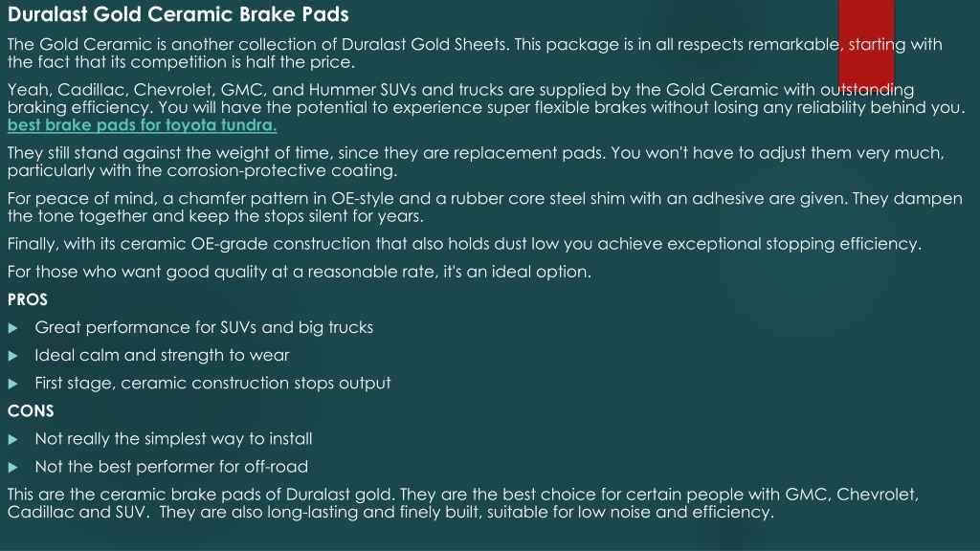The image size is (980, 551).
Task: Click the paragraph starting They still stand against
Action: [476, 162]
